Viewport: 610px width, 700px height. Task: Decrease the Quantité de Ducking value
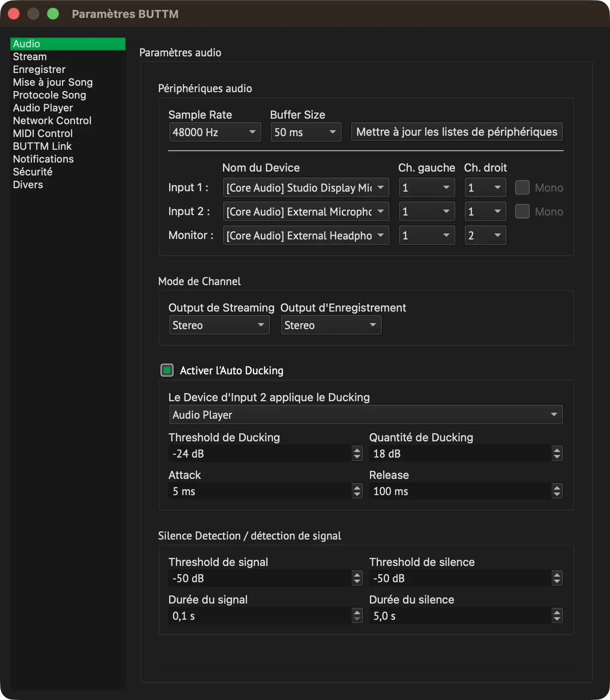(x=557, y=458)
